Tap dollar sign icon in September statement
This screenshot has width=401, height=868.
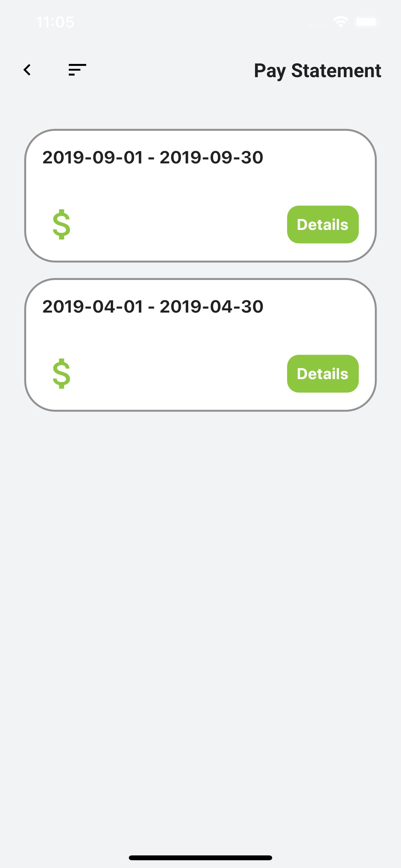[62, 224]
